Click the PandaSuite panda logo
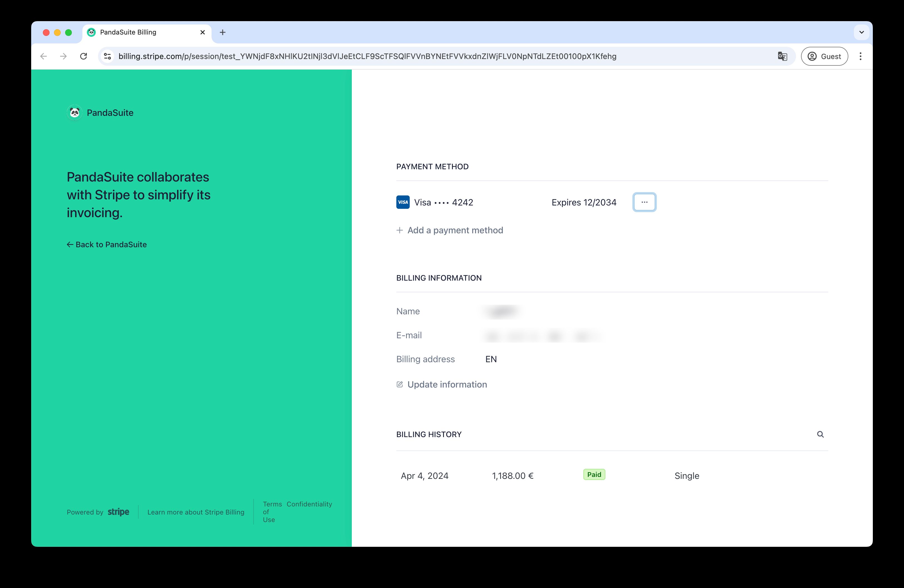This screenshot has width=904, height=588. pos(74,112)
